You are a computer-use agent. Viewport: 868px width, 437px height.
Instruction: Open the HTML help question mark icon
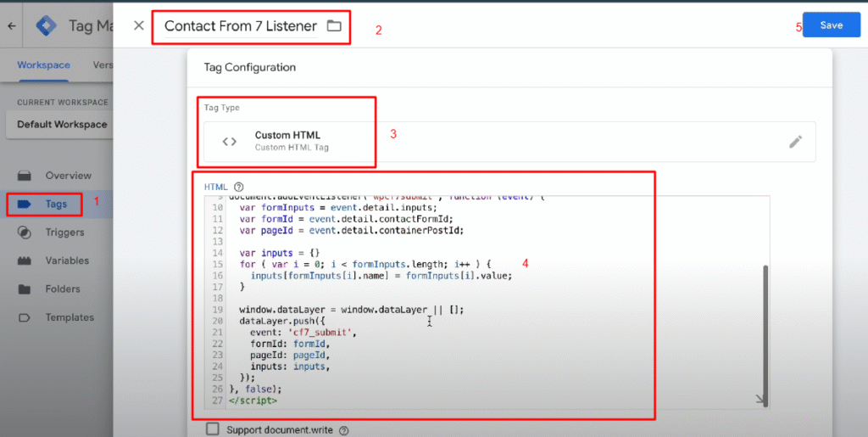pyautogui.click(x=238, y=187)
